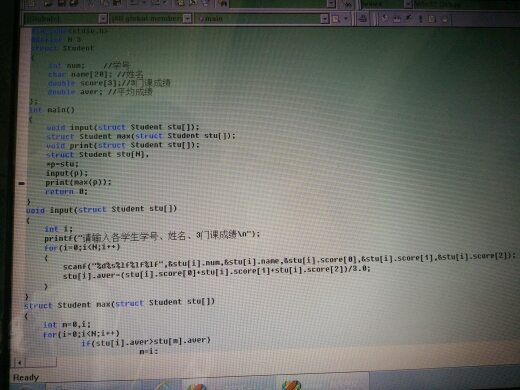
Task: Click the scanf("%d%s%lf%lf%lf" line
Action: [x=289, y=261]
